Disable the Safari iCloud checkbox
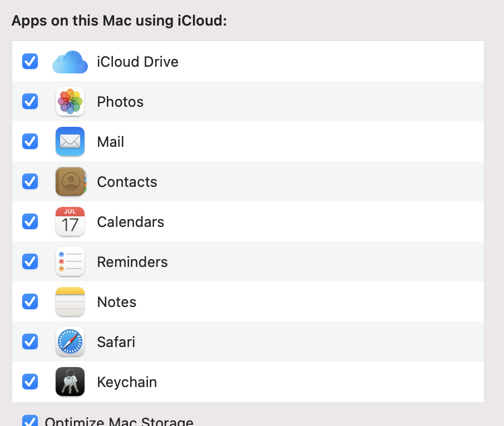This screenshot has height=426, width=504. tap(30, 342)
